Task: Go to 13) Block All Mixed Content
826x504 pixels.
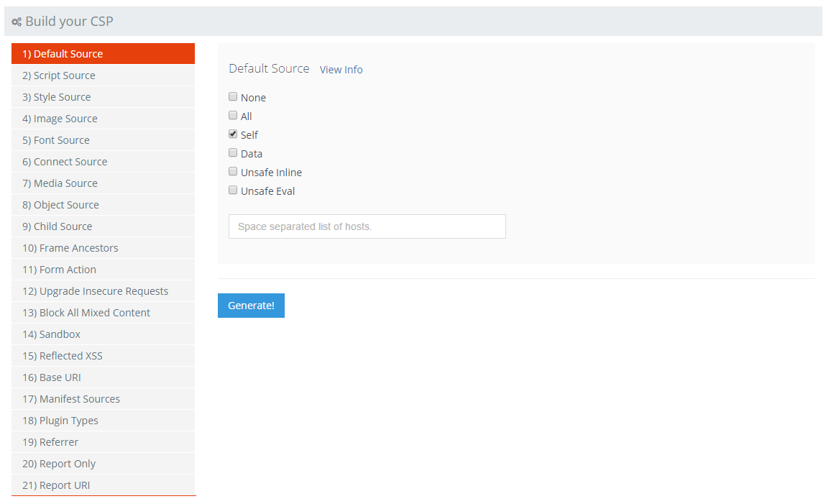Action: [x=104, y=313]
